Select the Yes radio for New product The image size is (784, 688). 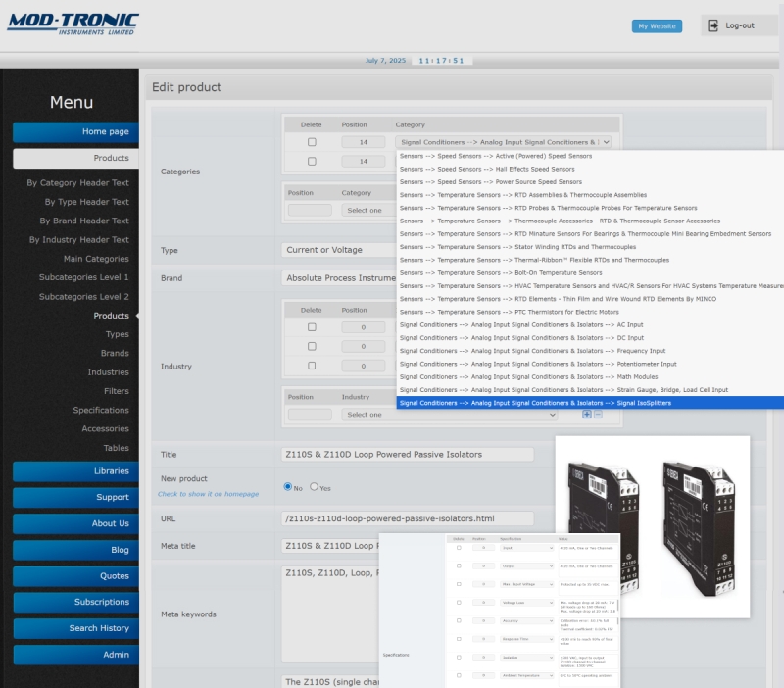point(314,486)
